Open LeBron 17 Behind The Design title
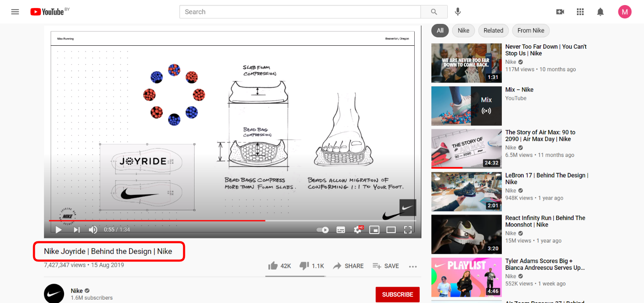Screen dimensions: 644x303 [547, 178]
